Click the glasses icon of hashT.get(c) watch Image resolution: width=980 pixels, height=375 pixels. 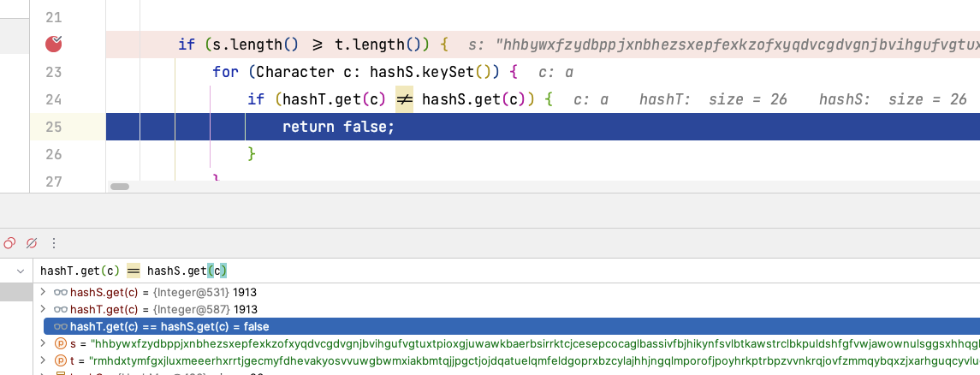click(61, 309)
